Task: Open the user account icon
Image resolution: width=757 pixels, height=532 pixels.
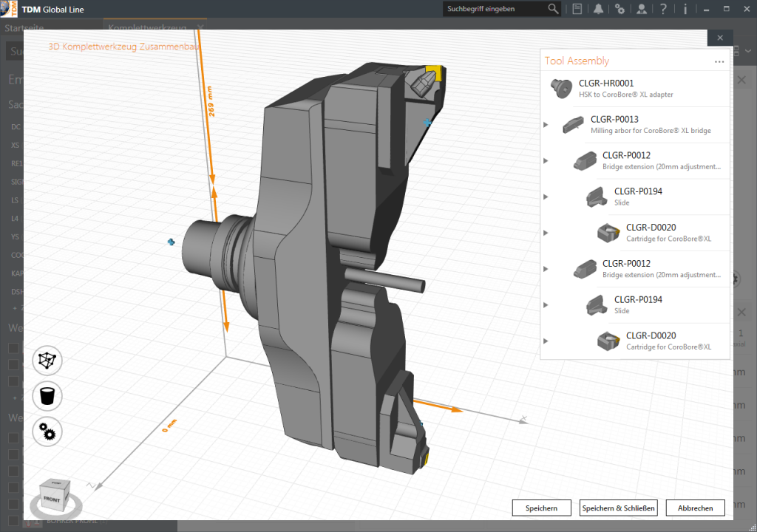Action: click(x=642, y=9)
